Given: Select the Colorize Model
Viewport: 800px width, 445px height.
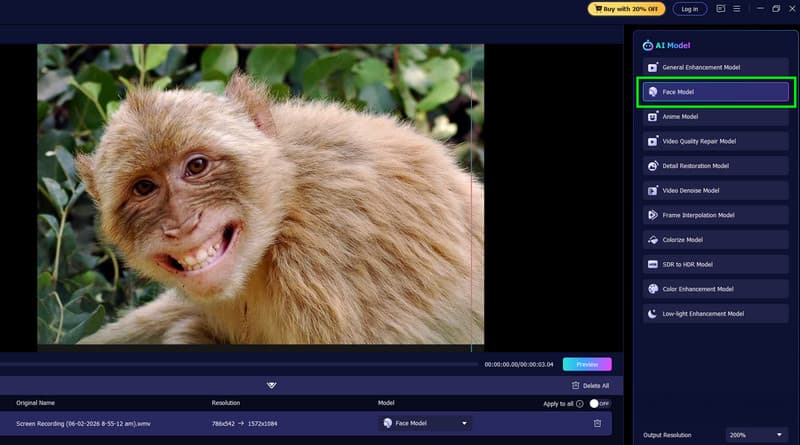Looking at the screenshot, I should point(715,240).
